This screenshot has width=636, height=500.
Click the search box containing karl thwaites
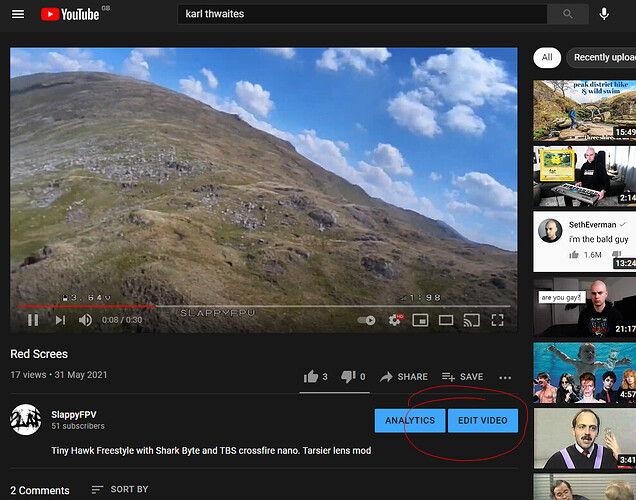coord(362,14)
